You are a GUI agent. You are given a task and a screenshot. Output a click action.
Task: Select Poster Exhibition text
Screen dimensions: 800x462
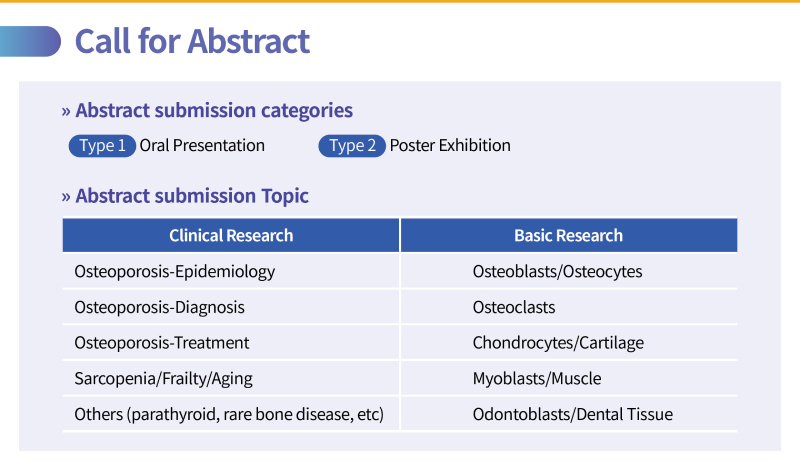(x=450, y=146)
